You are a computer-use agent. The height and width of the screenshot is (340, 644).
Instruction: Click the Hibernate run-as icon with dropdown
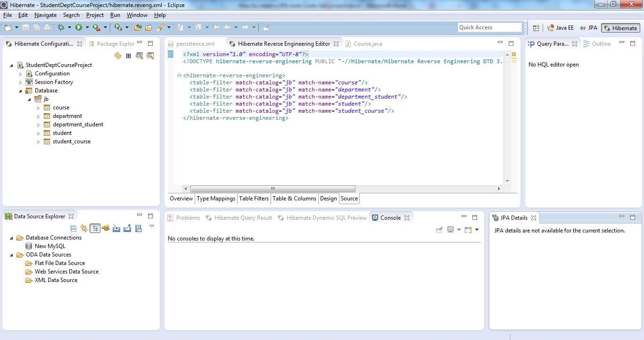click(x=118, y=27)
